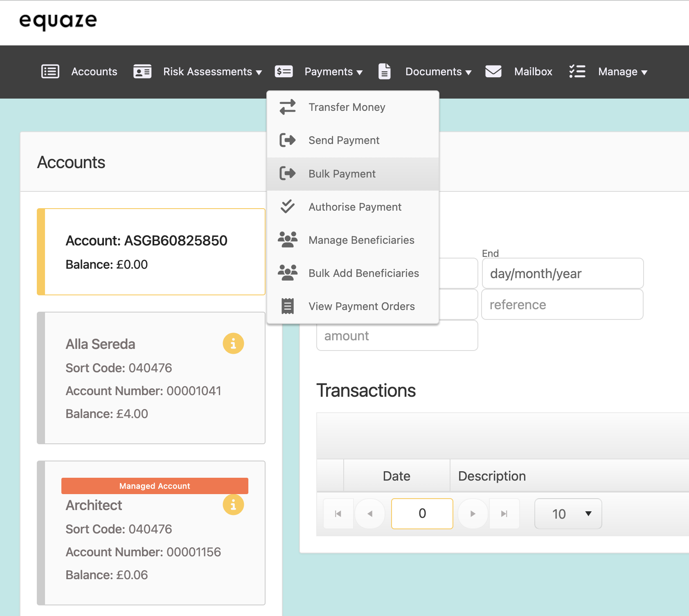Go to the next transactions page
This screenshot has width=689, height=616.
(473, 514)
